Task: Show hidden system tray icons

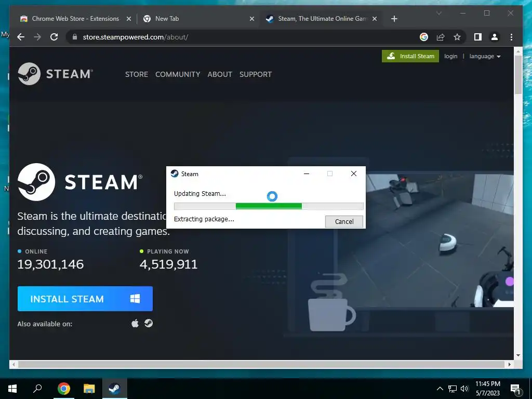Action: click(440, 389)
